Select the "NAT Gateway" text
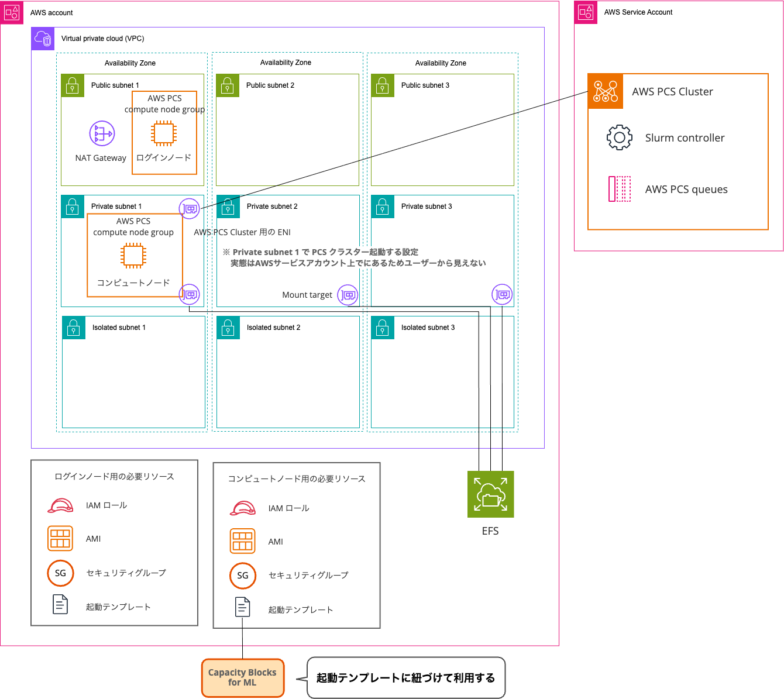This screenshot has height=699, width=784. 101,158
